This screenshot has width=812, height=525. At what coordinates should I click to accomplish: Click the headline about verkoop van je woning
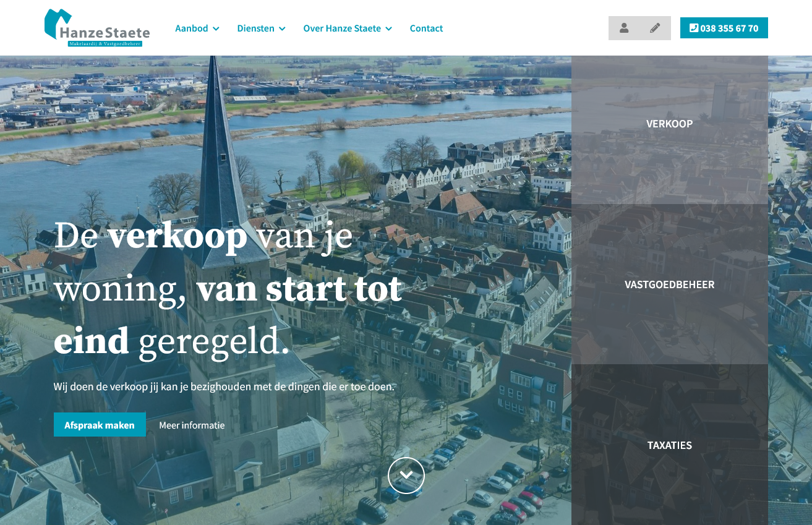click(228, 289)
